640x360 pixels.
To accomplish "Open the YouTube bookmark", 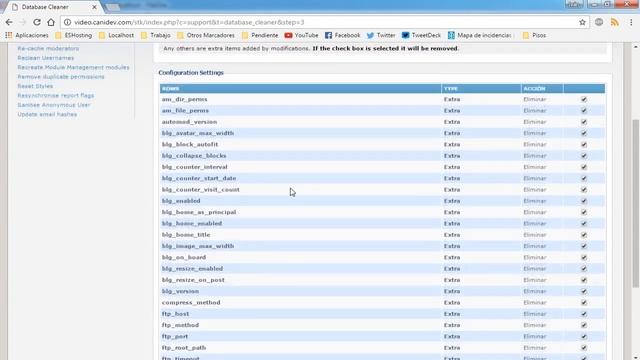I will click(301, 36).
